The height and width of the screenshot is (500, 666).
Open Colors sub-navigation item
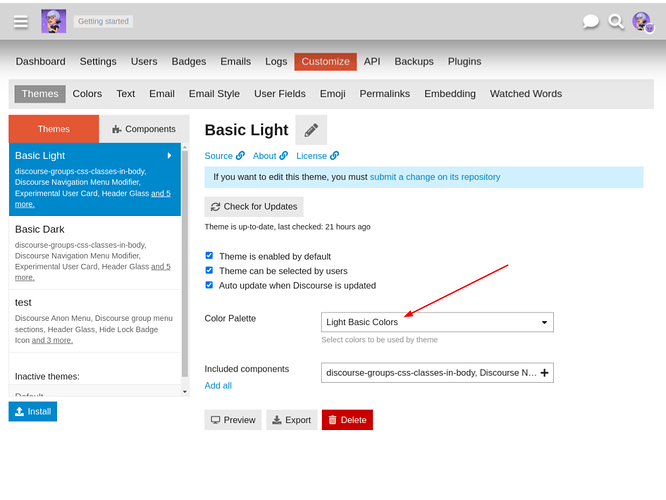point(87,94)
